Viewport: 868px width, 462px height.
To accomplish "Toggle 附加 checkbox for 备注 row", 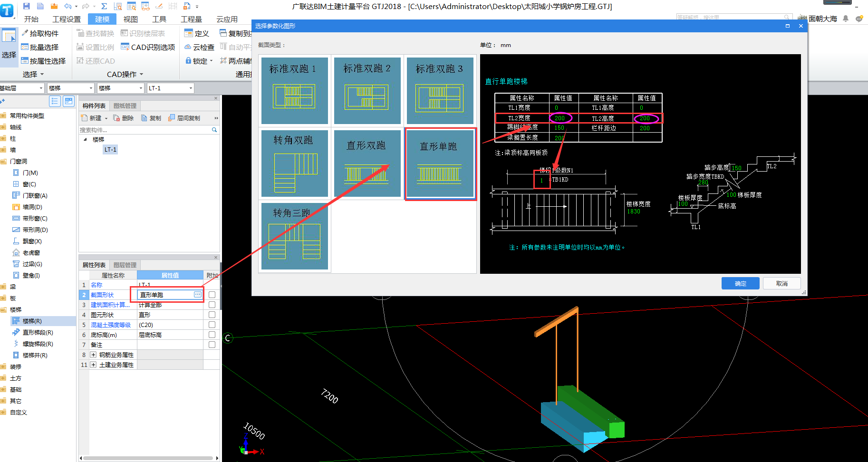I will [x=212, y=345].
